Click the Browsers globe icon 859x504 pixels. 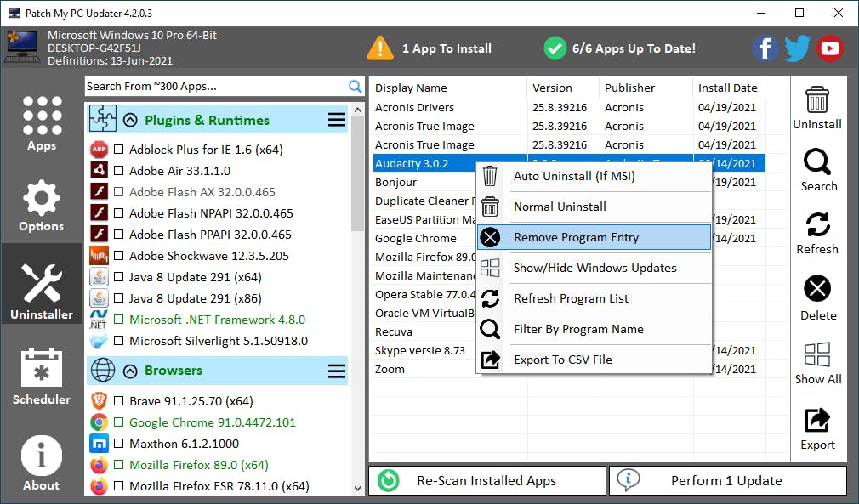pyautogui.click(x=103, y=370)
